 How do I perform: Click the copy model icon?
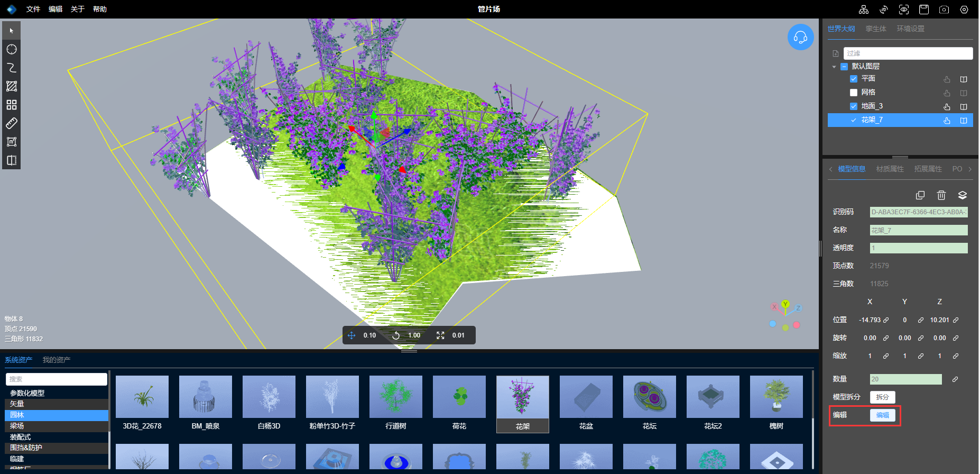[x=920, y=195]
